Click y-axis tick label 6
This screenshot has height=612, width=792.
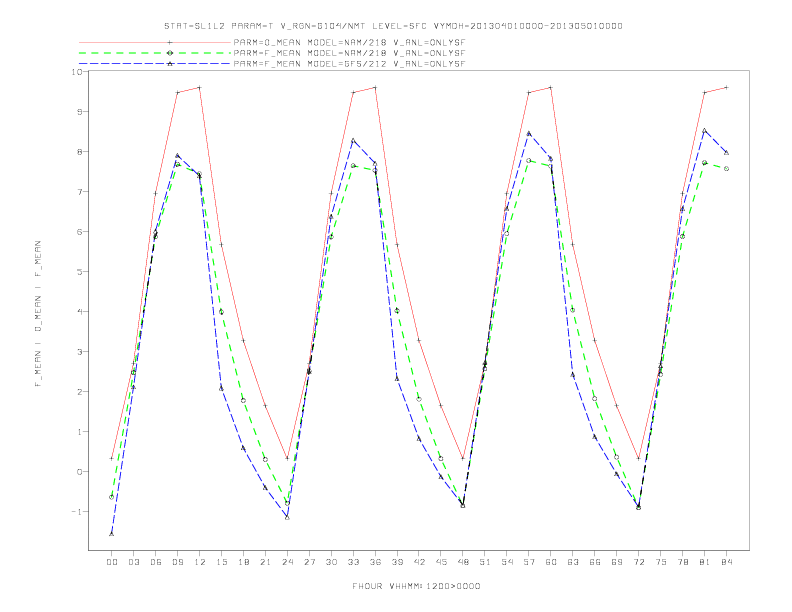point(79,232)
